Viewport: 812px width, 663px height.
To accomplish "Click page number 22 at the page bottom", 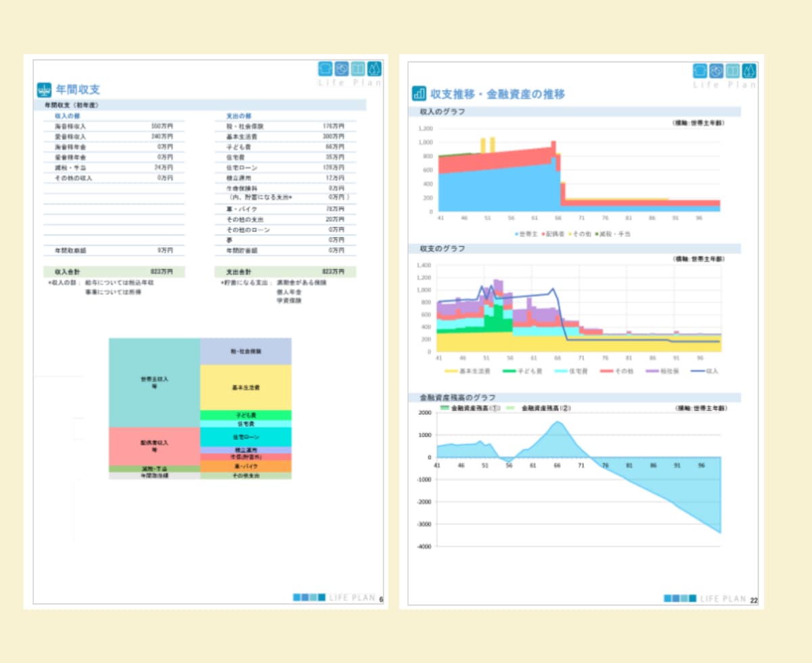I will click(x=754, y=600).
